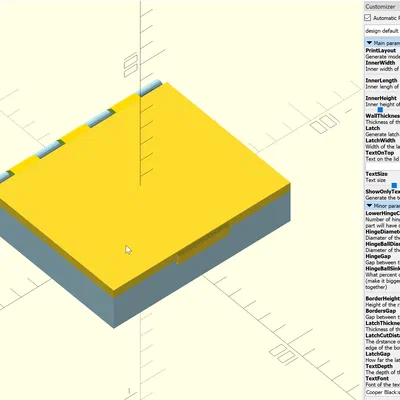Select the BorderHeight parameter label
This screenshot has height=400, width=400.
tap(383, 299)
